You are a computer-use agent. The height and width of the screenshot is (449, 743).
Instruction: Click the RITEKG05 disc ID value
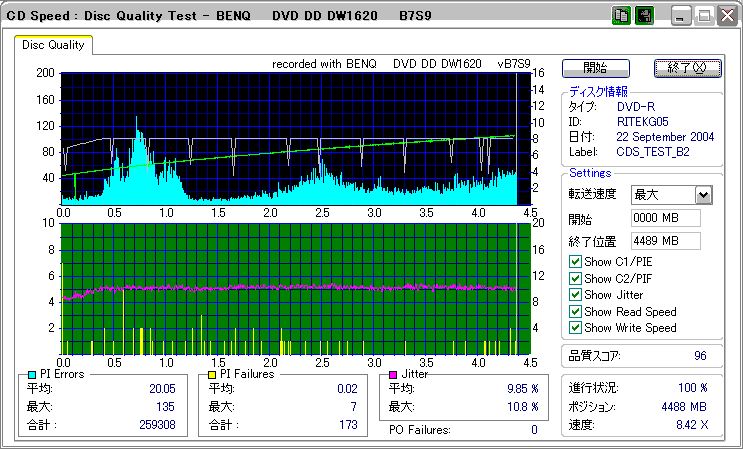(x=643, y=122)
